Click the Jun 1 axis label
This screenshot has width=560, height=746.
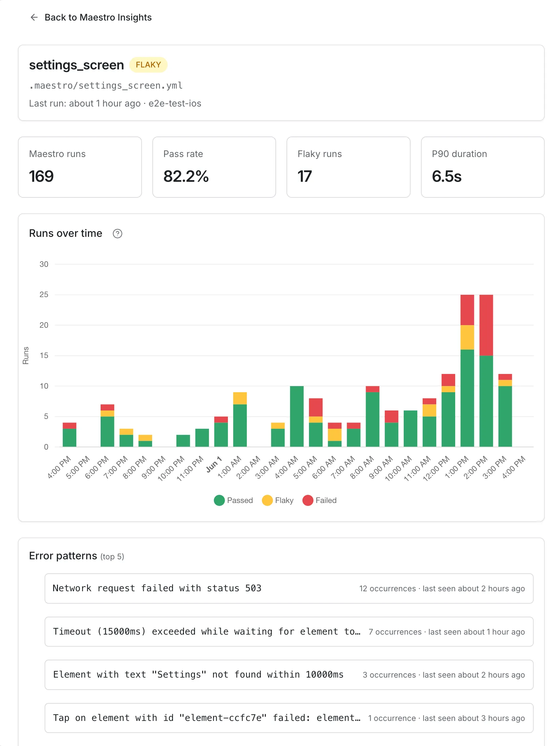[214, 464]
